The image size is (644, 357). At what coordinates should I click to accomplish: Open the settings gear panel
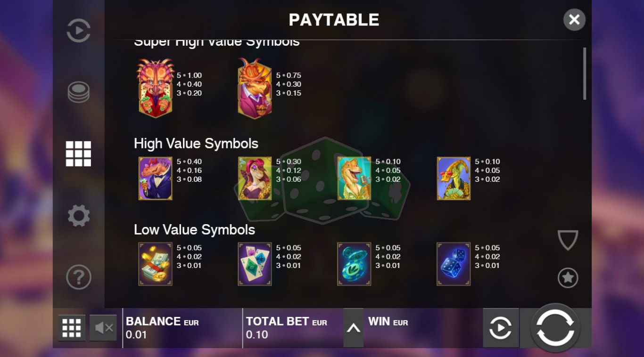coord(78,216)
